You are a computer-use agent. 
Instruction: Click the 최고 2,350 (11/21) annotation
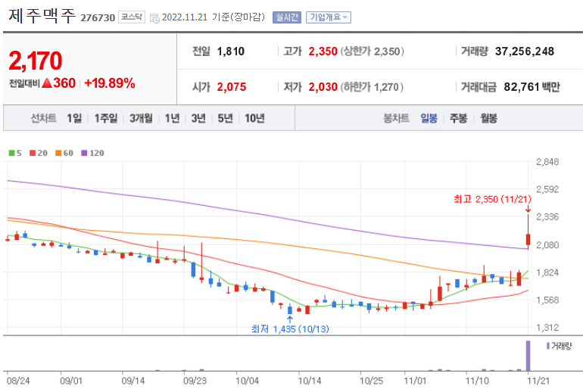[x=492, y=199]
